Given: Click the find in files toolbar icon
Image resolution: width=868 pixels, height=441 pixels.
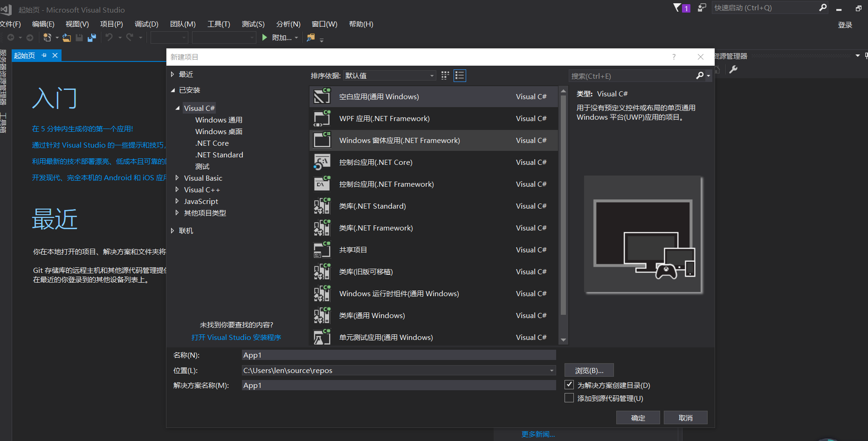Looking at the screenshot, I should pos(310,37).
